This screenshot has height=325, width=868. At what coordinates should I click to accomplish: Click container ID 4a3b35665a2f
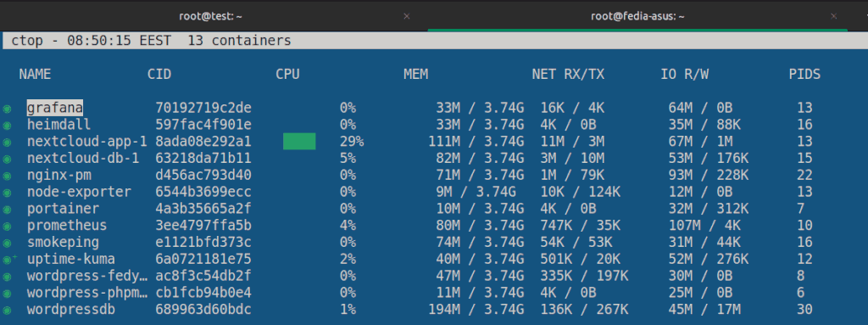tap(203, 209)
